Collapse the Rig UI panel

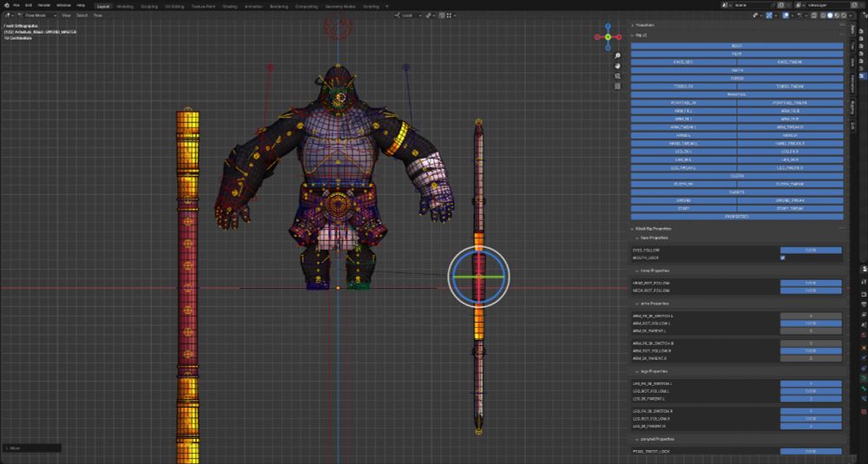[642, 35]
